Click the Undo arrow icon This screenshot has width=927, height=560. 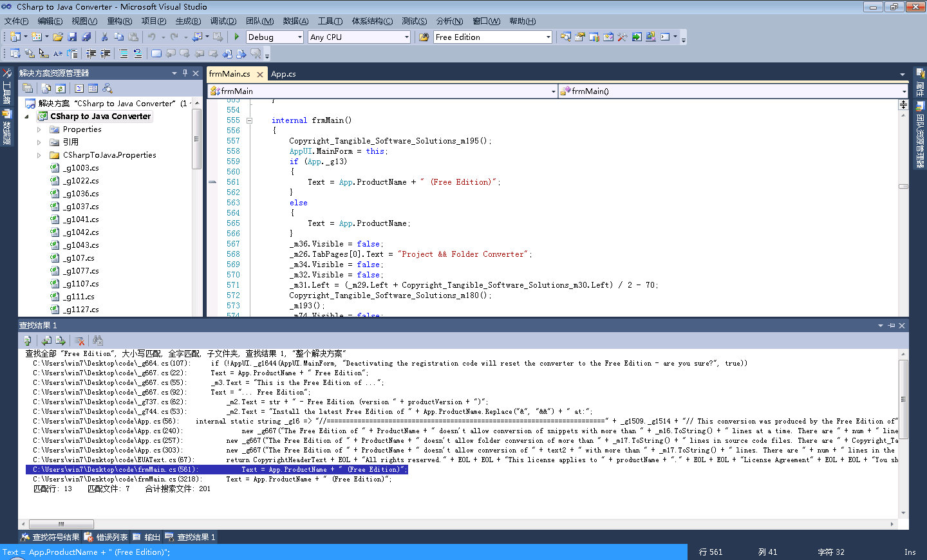coord(151,37)
